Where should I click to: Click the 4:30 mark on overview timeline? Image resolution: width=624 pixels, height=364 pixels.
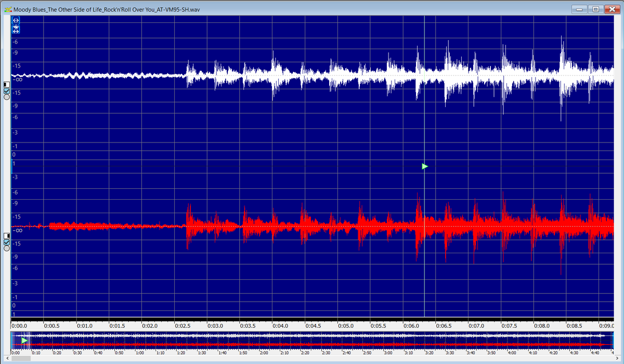click(x=574, y=353)
